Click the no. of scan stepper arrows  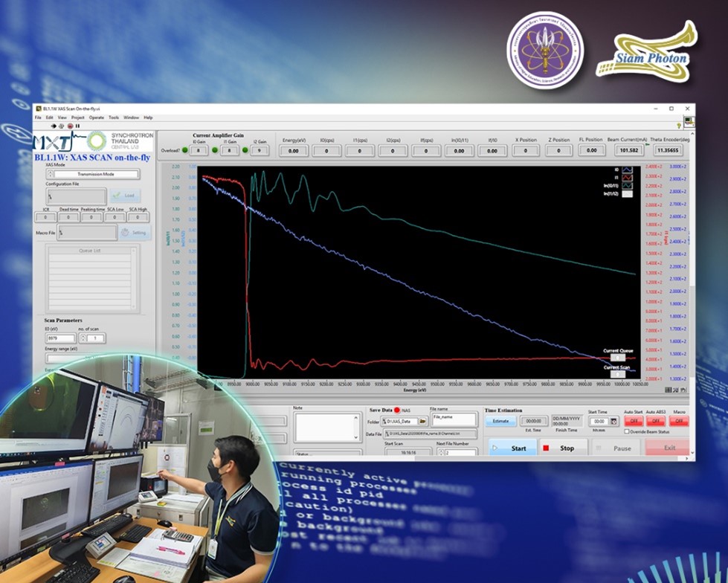(83, 338)
